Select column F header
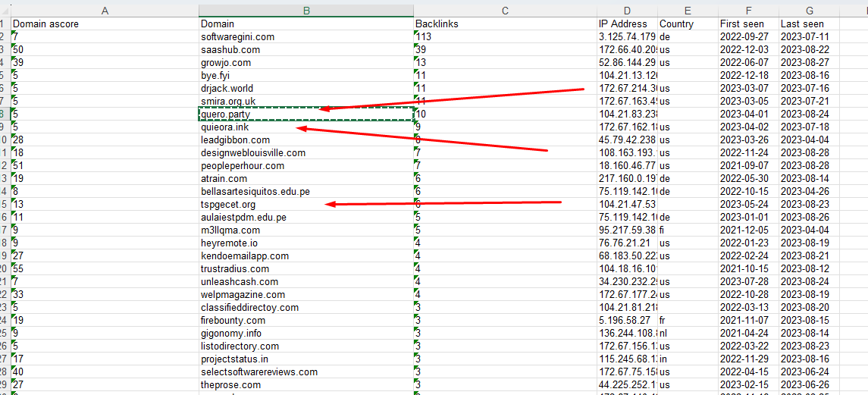This screenshot has width=868, height=395. tap(748, 11)
